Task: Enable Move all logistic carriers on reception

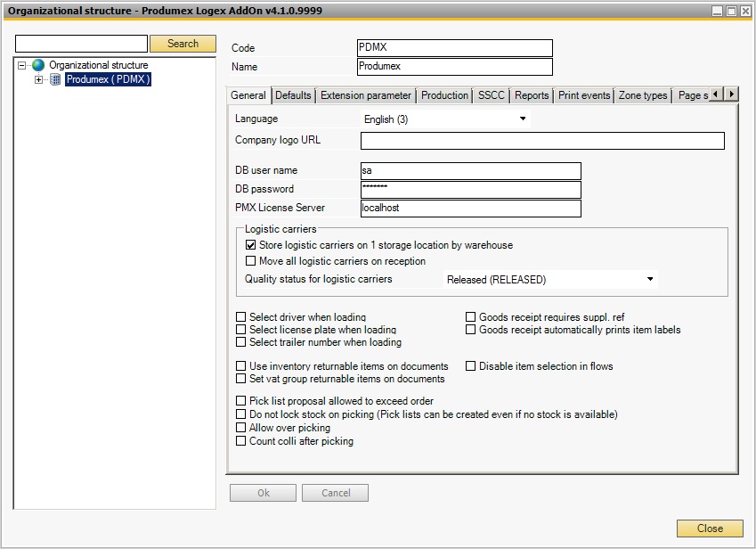Action: [251, 261]
